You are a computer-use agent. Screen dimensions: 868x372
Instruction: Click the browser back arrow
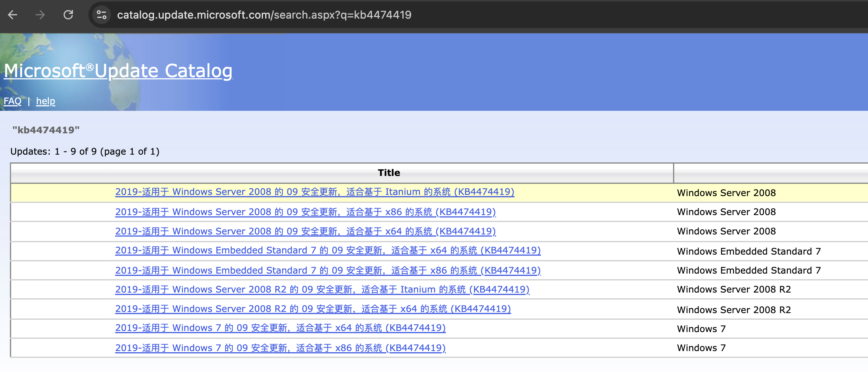point(13,15)
